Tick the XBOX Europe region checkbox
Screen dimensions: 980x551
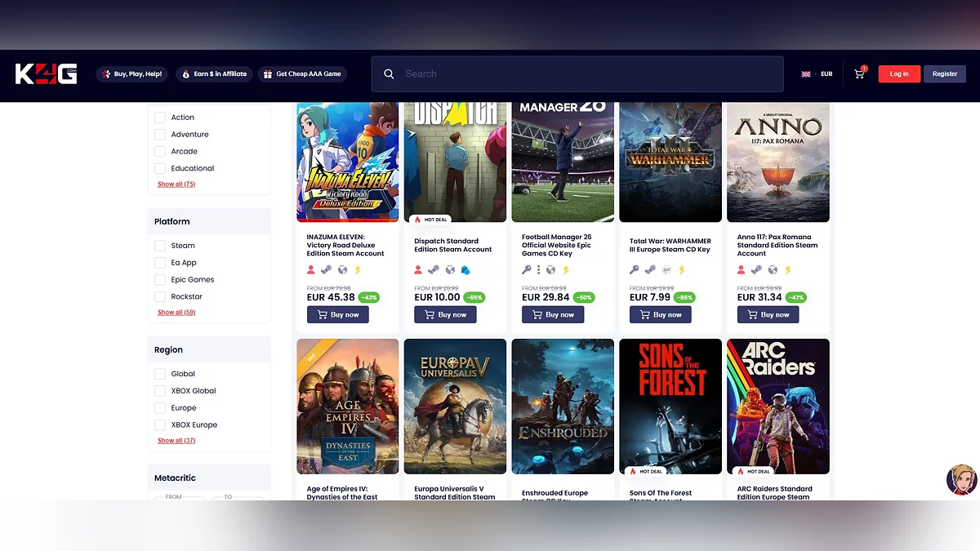(160, 425)
